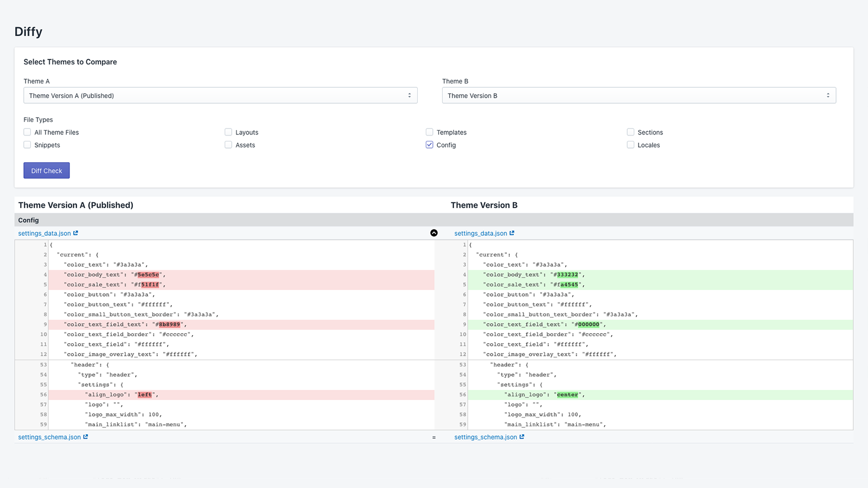Image resolution: width=868 pixels, height=488 pixels.
Task: Open the Theme B version selector
Action: click(x=639, y=95)
